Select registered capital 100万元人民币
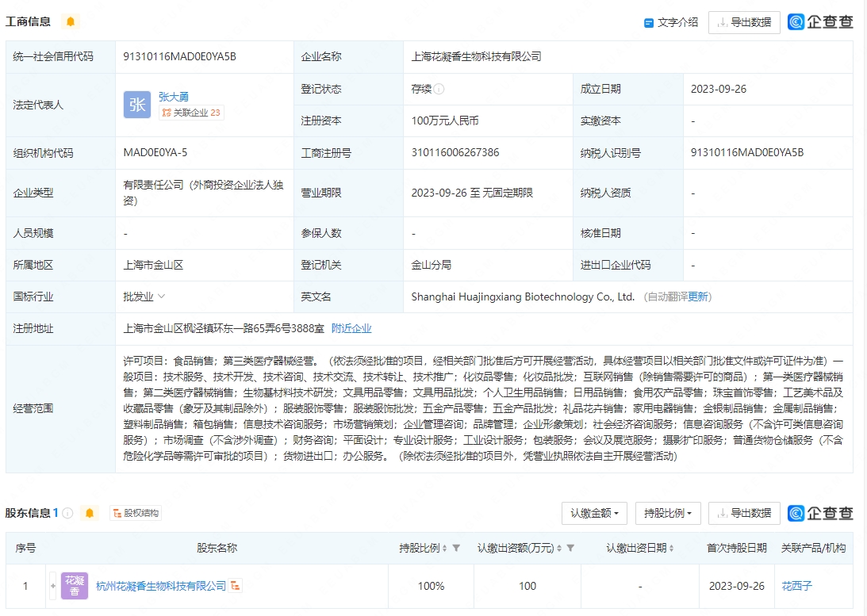This screenshot has height=616, width=867. (444, 121)
